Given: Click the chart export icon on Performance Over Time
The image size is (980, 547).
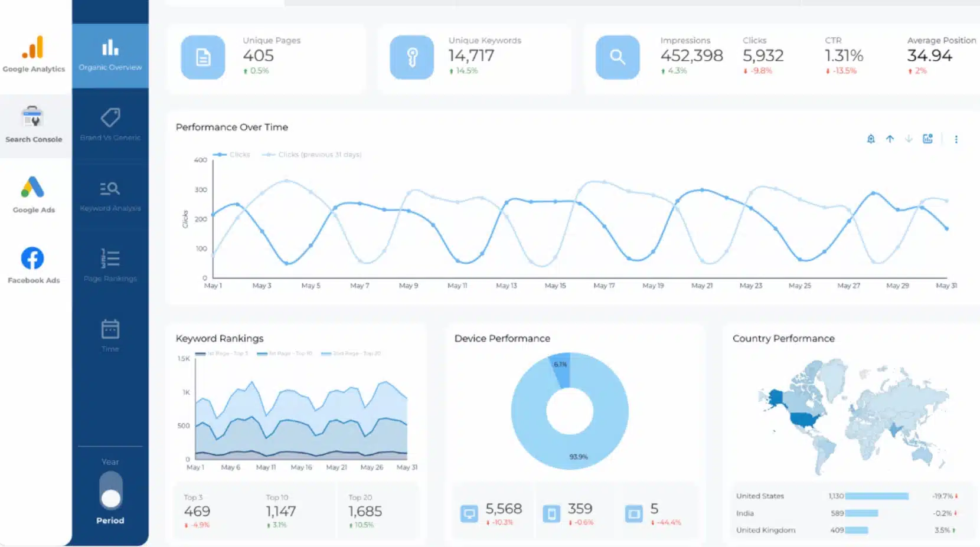Looking at the screenshot, I should pos(928,139).
